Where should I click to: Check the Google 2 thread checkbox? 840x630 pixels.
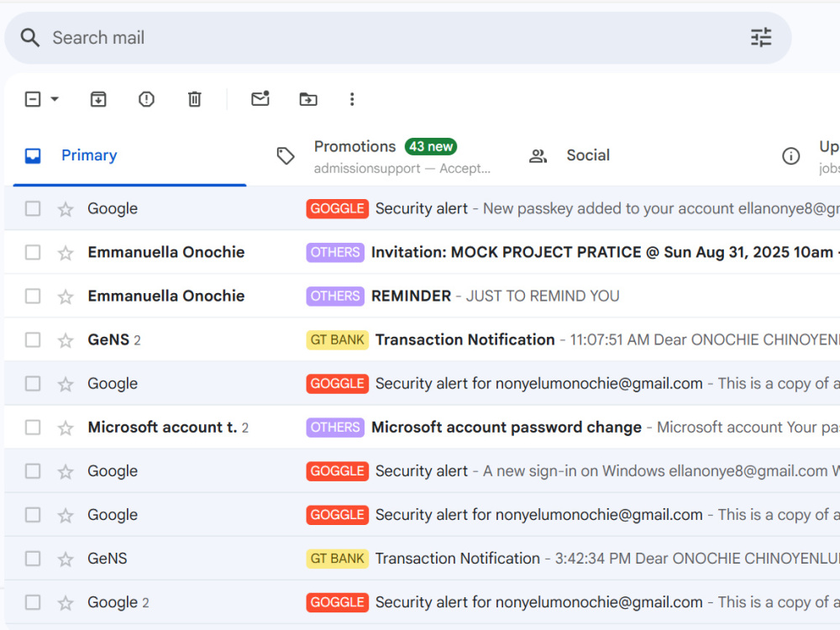(33, 602)
